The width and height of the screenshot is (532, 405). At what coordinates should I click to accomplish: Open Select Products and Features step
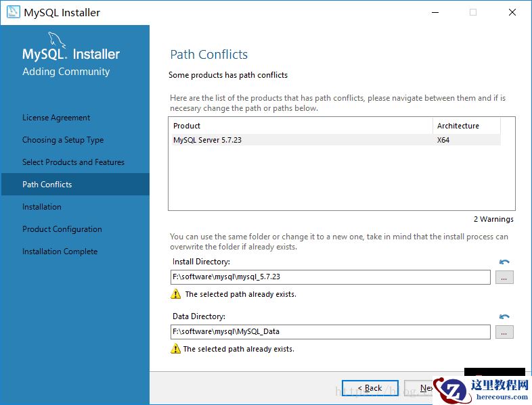click(x=73, y=162)
